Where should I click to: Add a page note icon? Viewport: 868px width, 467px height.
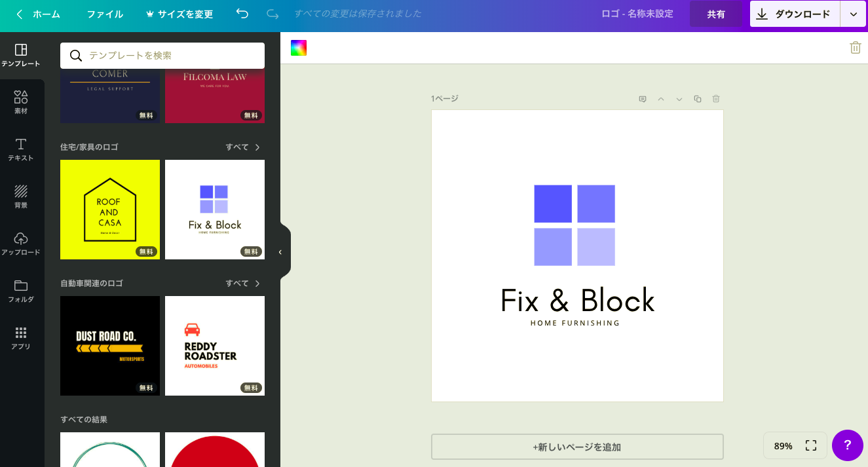point(643,99)
